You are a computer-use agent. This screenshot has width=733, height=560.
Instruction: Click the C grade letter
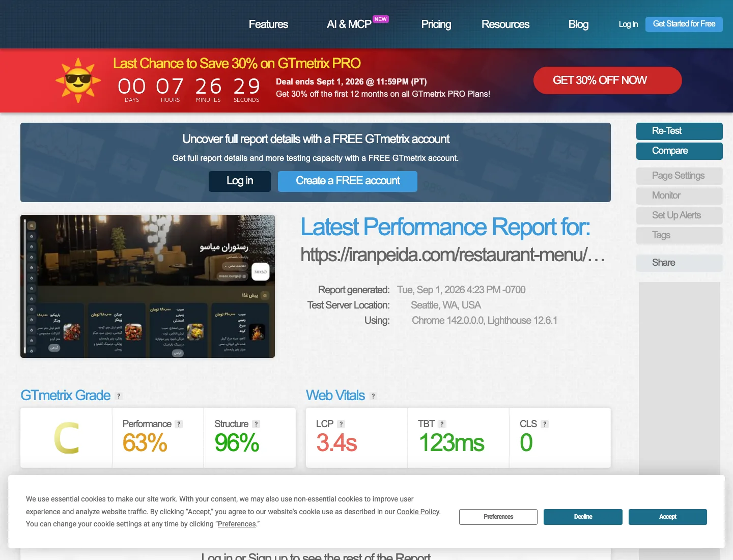tap(67, 438)
